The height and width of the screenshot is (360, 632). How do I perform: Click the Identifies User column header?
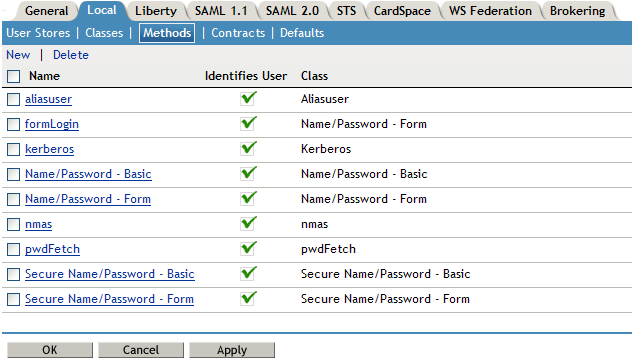(246, 76)
